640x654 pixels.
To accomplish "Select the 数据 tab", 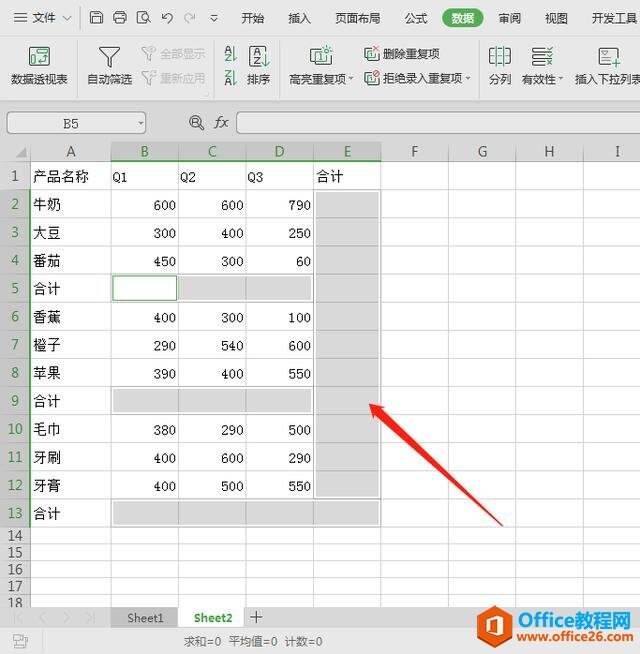I will (463, 18).
